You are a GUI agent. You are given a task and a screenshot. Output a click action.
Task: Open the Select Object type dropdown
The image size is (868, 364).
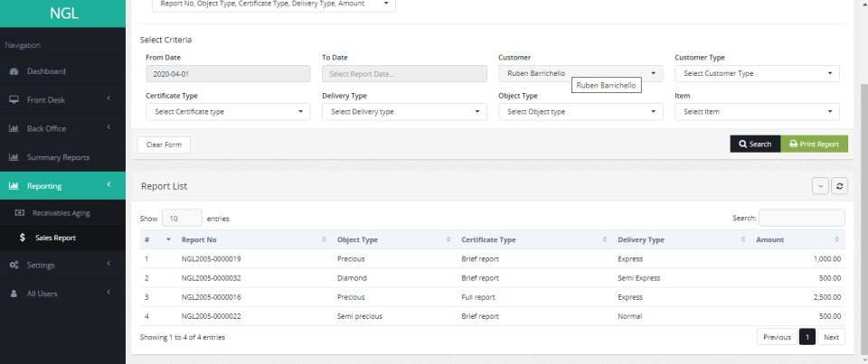tap(580, 112)
